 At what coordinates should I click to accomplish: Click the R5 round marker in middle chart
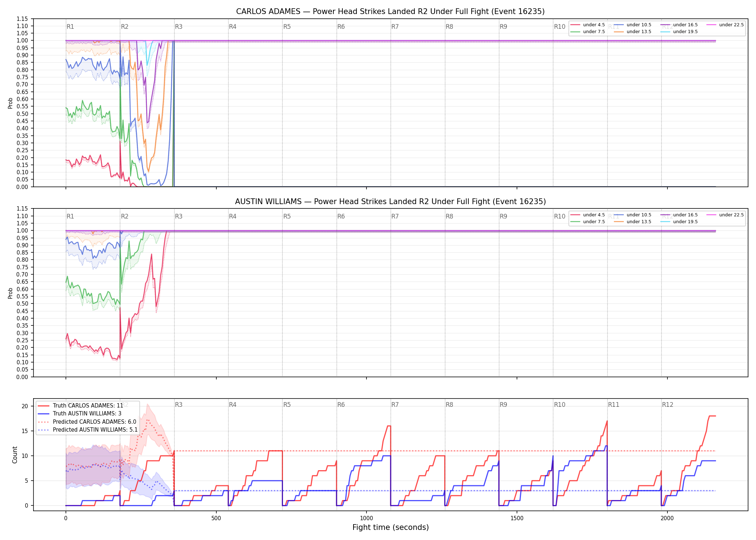[287, 216]
